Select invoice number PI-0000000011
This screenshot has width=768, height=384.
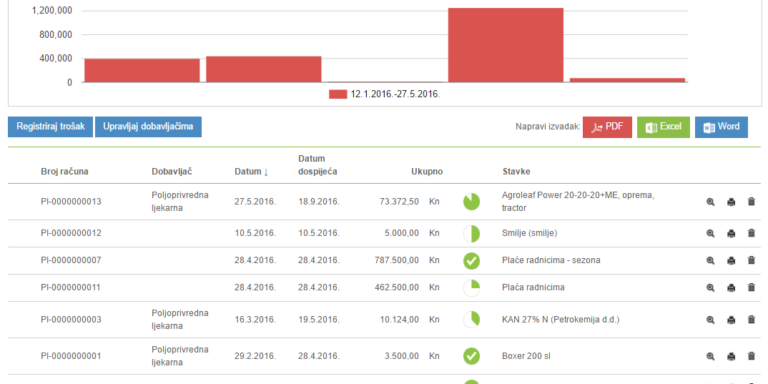[71, 288]
